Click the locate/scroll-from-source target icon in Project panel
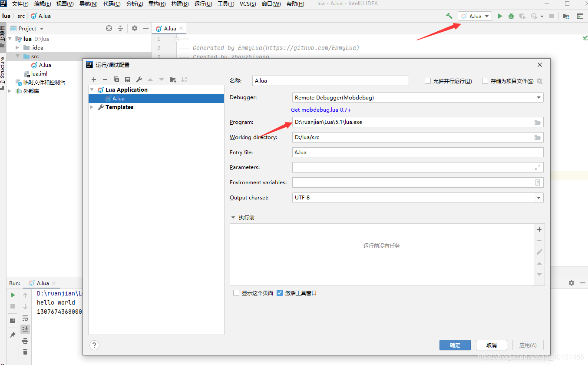The width and height of the screenshot is (588, 365). 109,28
